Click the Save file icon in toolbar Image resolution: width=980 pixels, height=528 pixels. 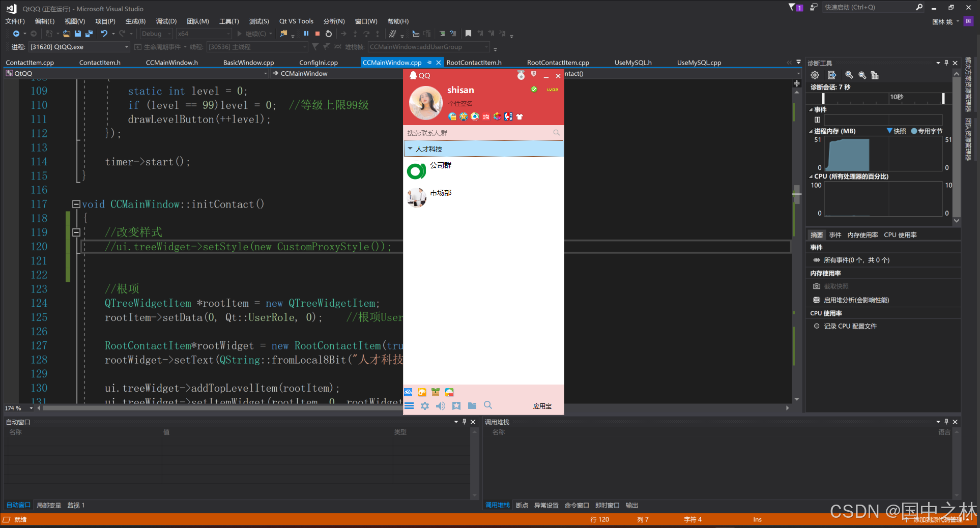(x=78, y=34)
